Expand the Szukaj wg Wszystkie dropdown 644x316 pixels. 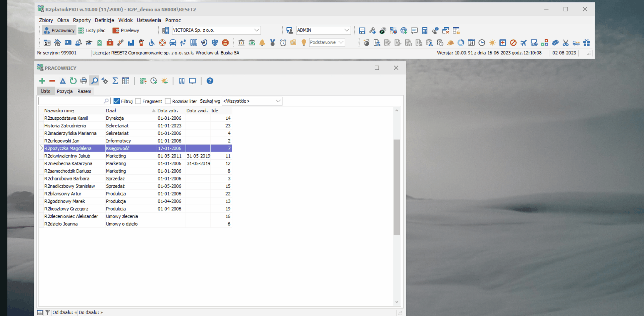click(278, 101)
